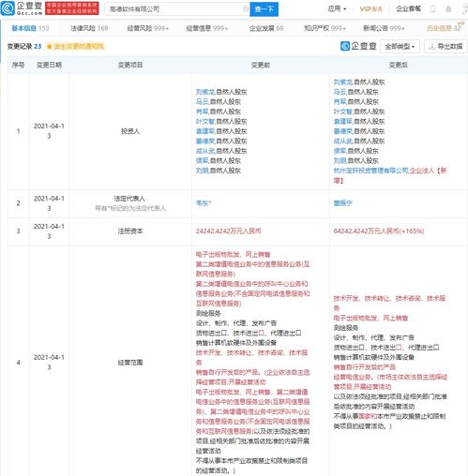Screen dimensions: 468x476
Task: Switch to the 知识产权 999+ tab
Action: coord(325,28)
